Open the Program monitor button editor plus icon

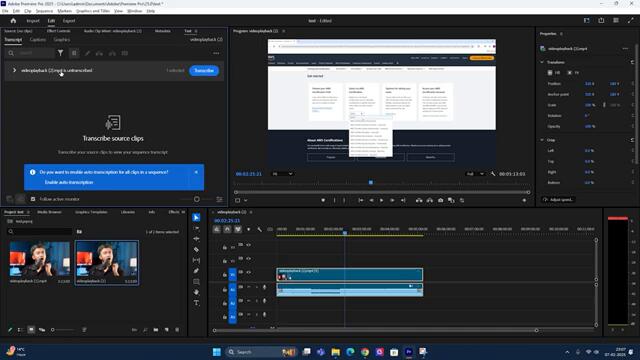(524, 200)
